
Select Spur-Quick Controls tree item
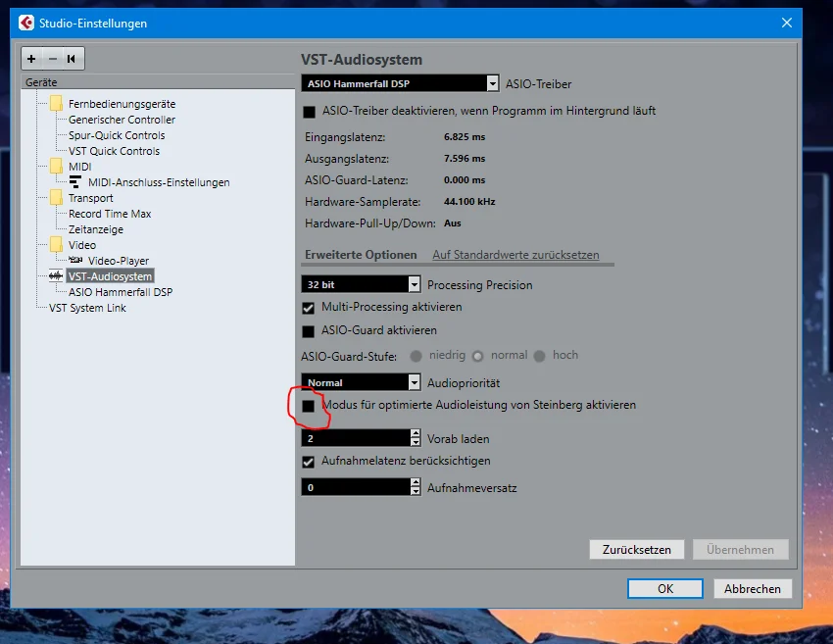(x=117, y=135)
